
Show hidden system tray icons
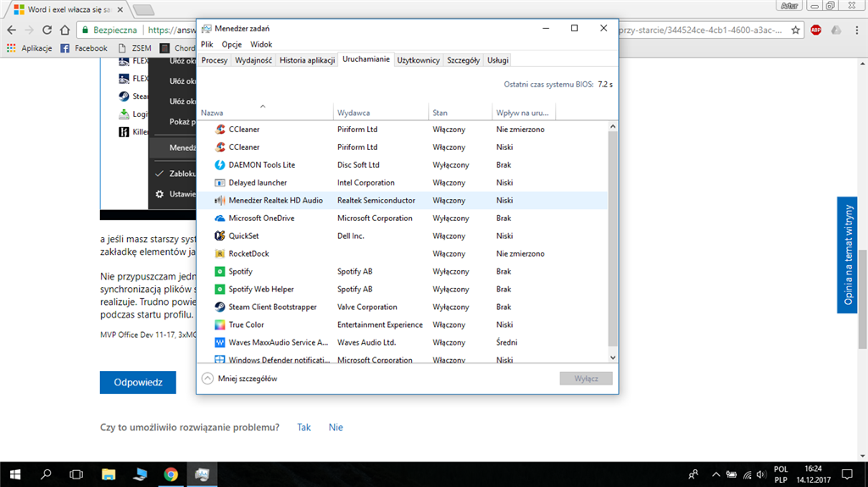pos(715,474)
